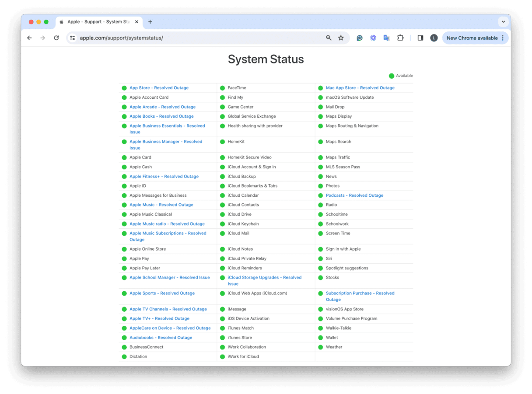Click the browser back navigation arrow
532x394 pixels.
[x=29, y=38]
